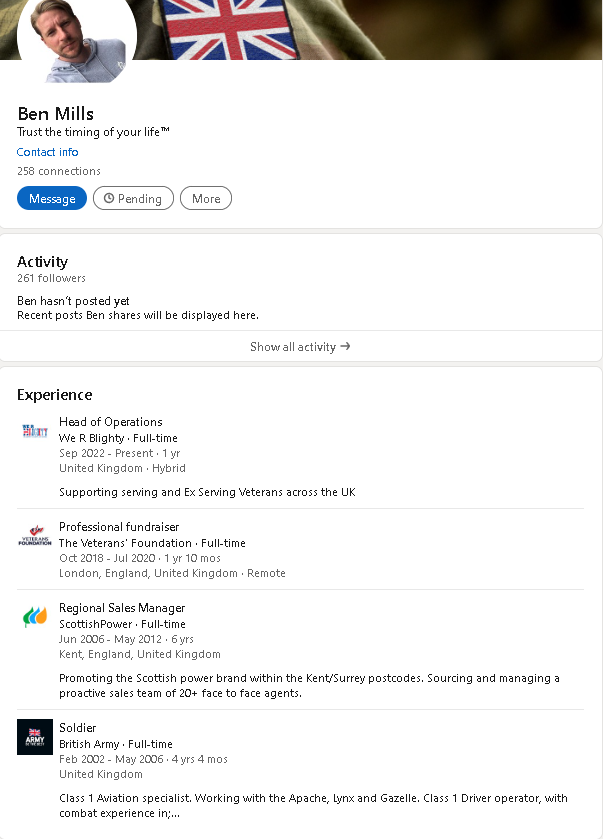Select the Regional Sales Manager position
This screenshot has width=603, height=839.
click(x=122, y=608)
